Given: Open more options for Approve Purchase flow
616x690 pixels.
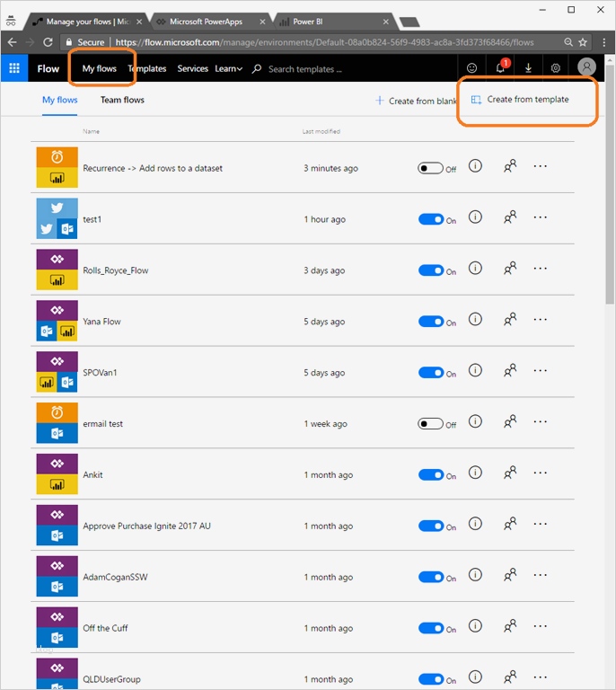Looking at the screenshot, I should coord(540,524).
